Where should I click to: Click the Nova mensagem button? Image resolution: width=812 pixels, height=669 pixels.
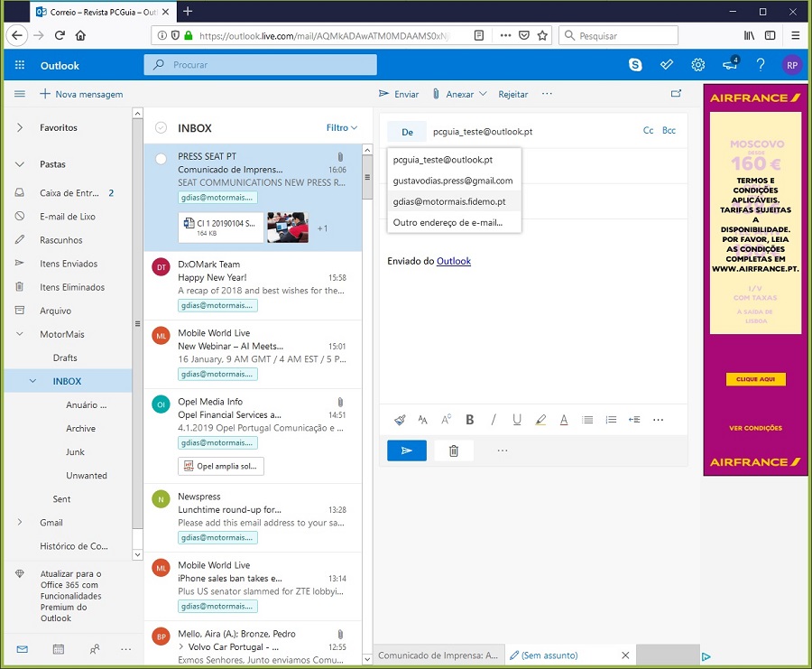(81, 94)
